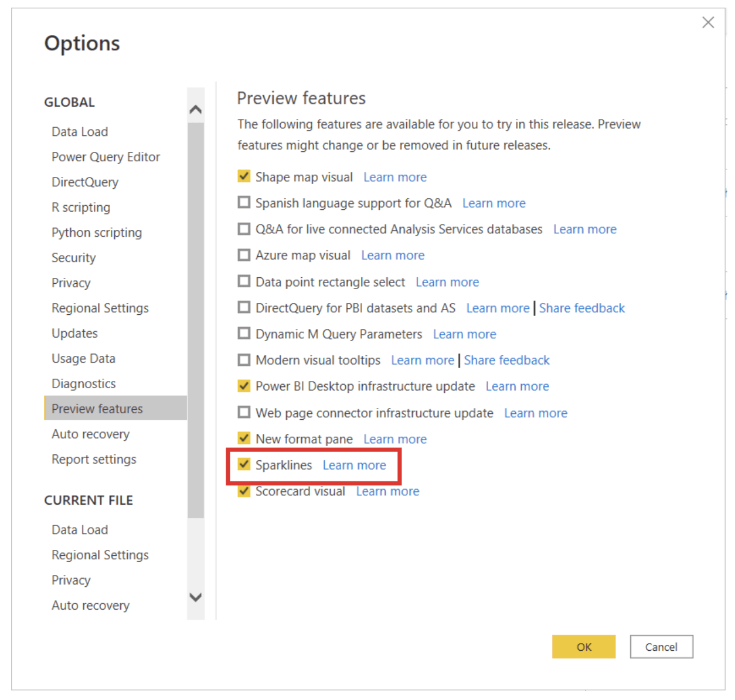This screenshot has height=700, width=735.
Task: Enable Spanish language support for Q&A
Action: pyautogui.click(x=244, y=202)
